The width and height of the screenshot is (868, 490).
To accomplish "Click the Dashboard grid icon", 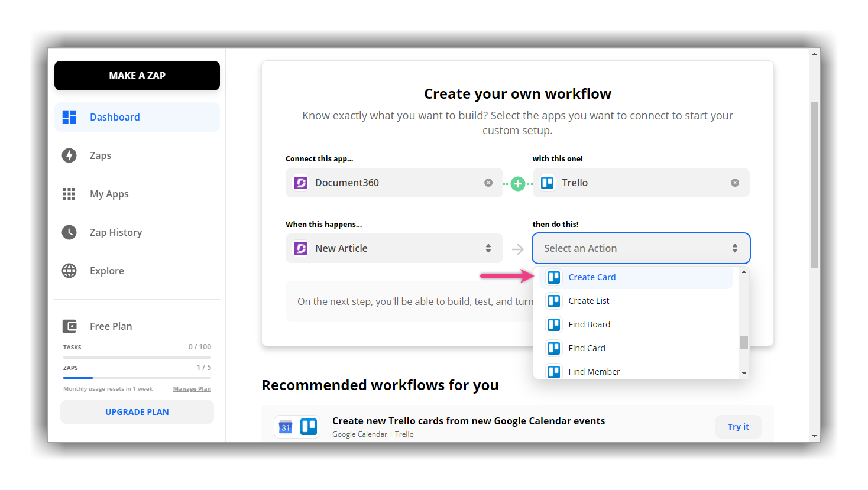I will click(69, 117).
